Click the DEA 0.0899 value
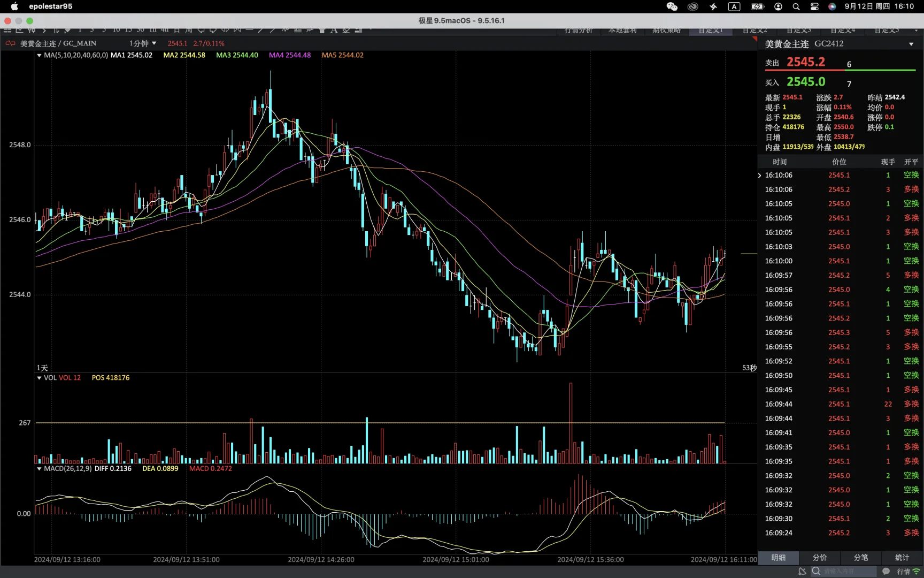 (x=160, y=469)
